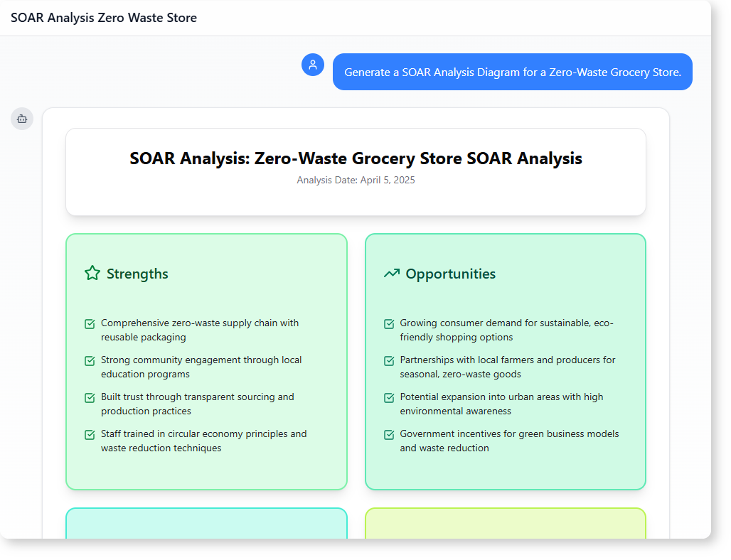Click the SOAR Analysis Zero Waste Store title

104,18
